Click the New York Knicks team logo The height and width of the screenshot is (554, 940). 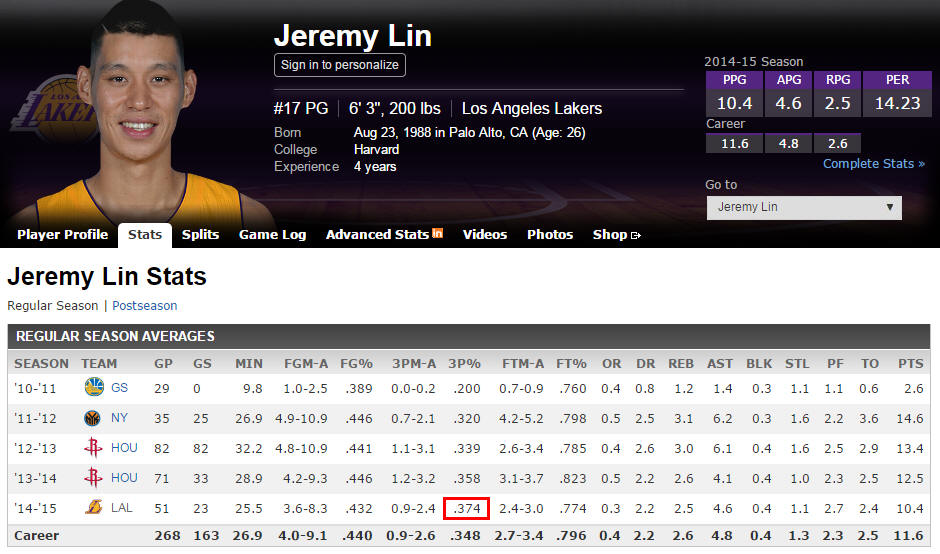92,418
